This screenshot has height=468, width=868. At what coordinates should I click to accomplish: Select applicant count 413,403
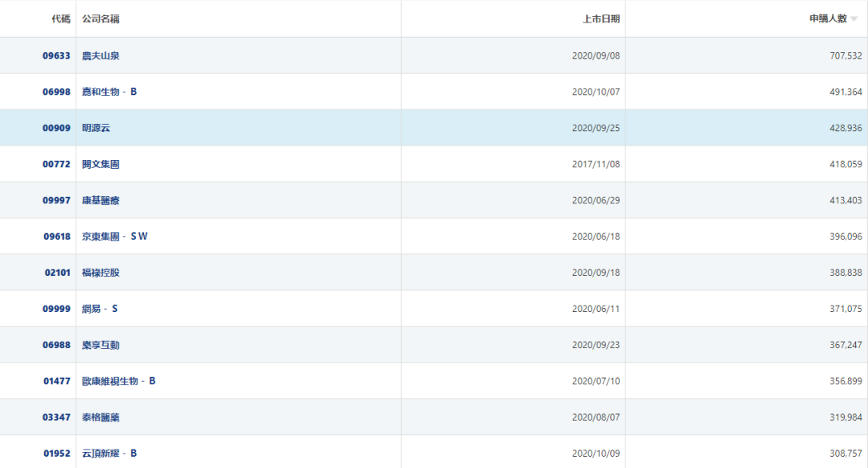point(845,200)
